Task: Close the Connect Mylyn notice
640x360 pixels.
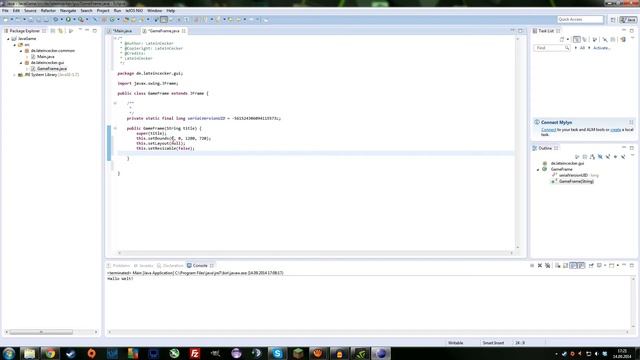Action: [631, 122]
